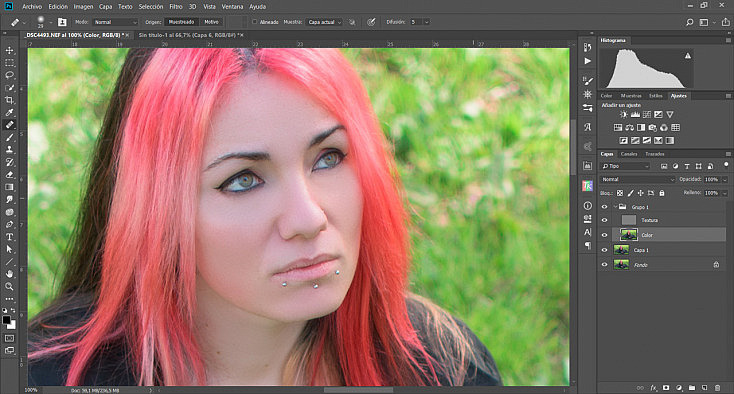Select the Pen tool
The image size is (734, 394).
coord(9,225)
